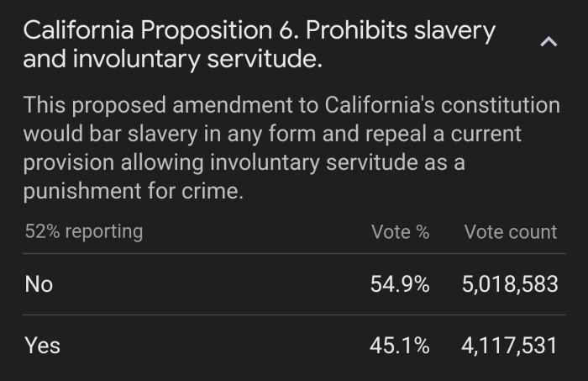Click the "Yes" row label
Viewport: 588px width, 381px height.
pos(42,345)
